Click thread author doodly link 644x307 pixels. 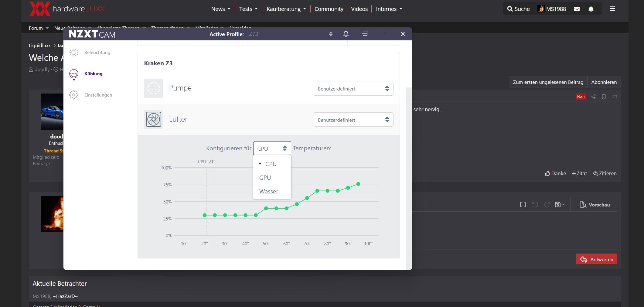[42, 69]
